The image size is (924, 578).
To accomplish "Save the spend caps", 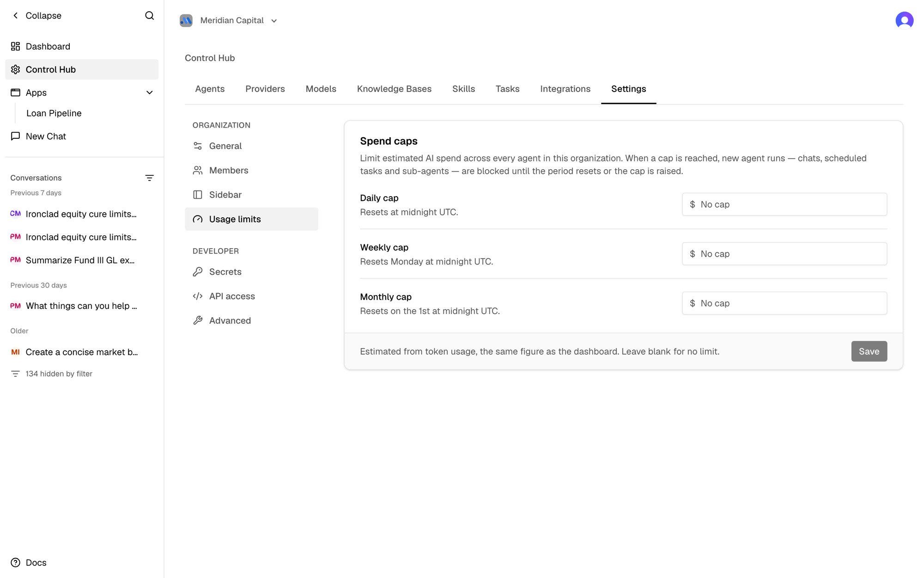I will (869, 351).
